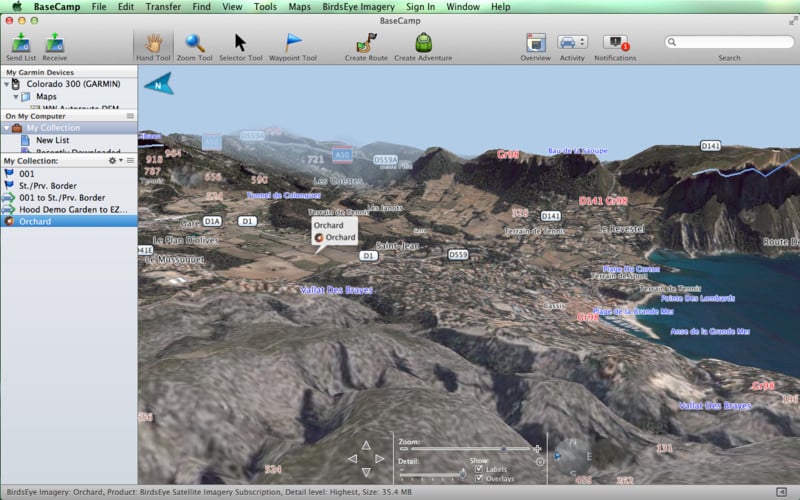This screenshot has width=800, height=500.
Task: Adjust the Detail slider handle
Action: pos(462,474)
